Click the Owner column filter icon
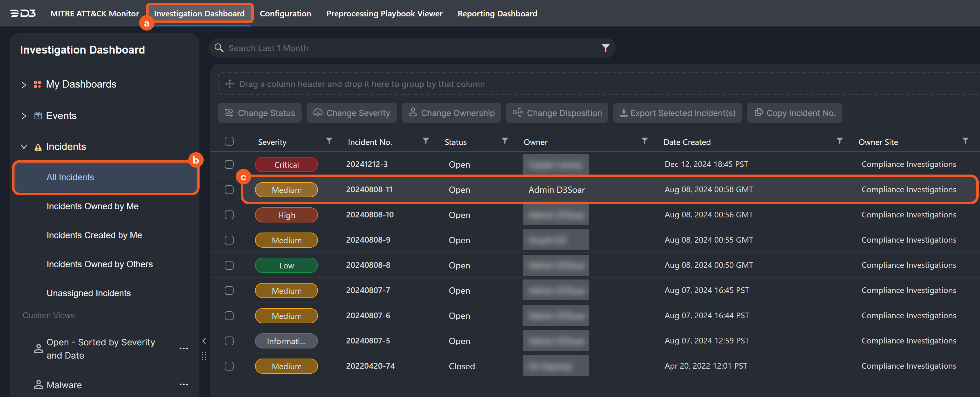The height and width of the screenshot is (397, 980). coord(644,141)
